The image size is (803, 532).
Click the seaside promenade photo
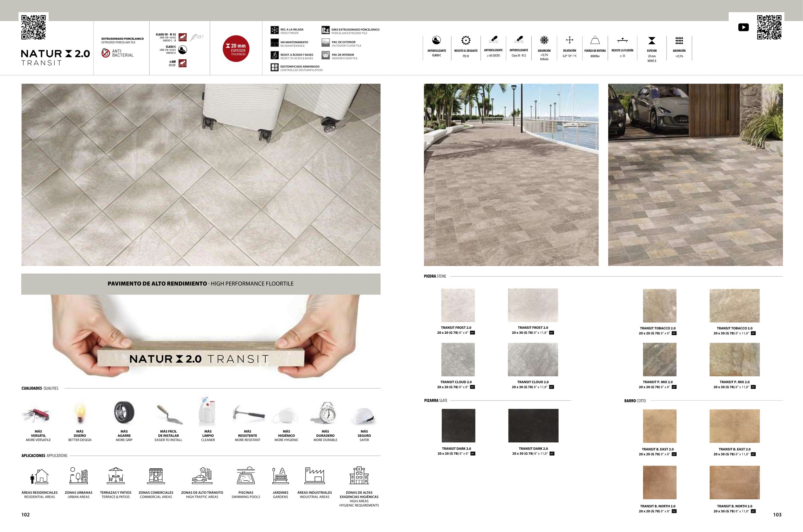(511, 175)
